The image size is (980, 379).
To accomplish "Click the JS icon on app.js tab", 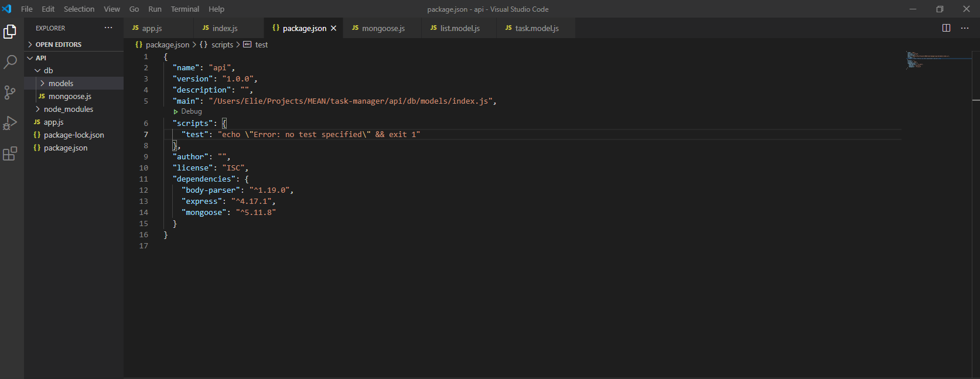I will point(135,28).
